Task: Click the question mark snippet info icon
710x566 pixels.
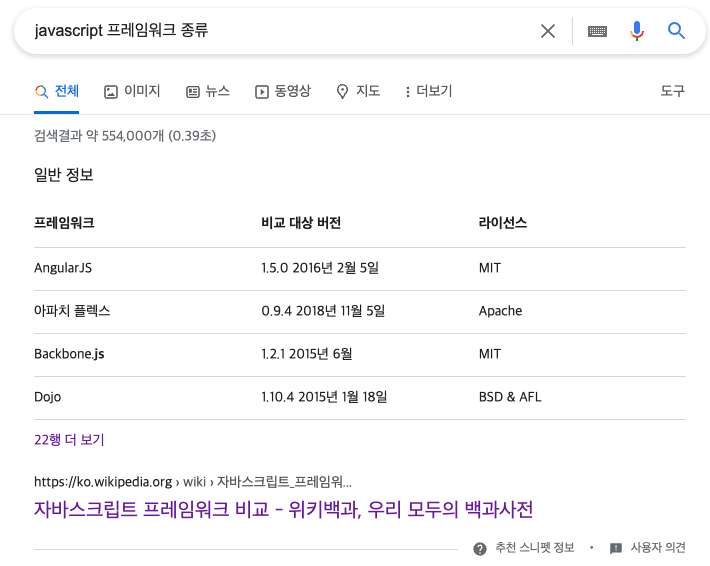Action: click(x=480, y=549)
